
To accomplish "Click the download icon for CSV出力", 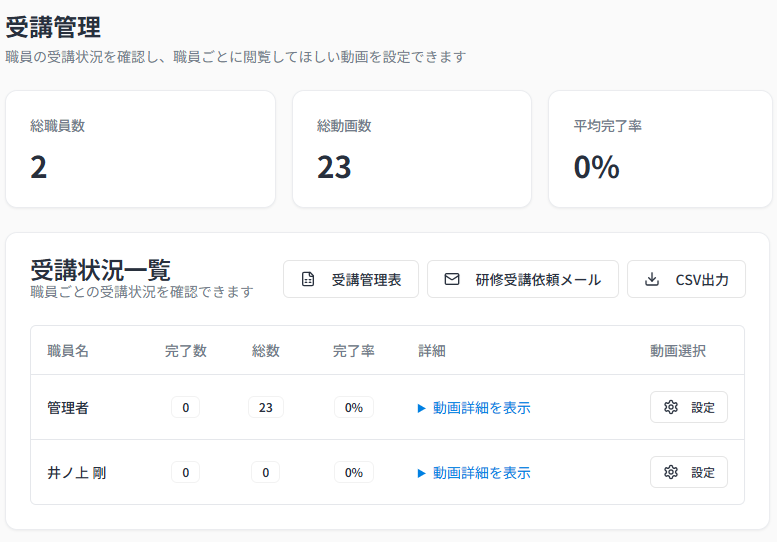I will [652, 280].
